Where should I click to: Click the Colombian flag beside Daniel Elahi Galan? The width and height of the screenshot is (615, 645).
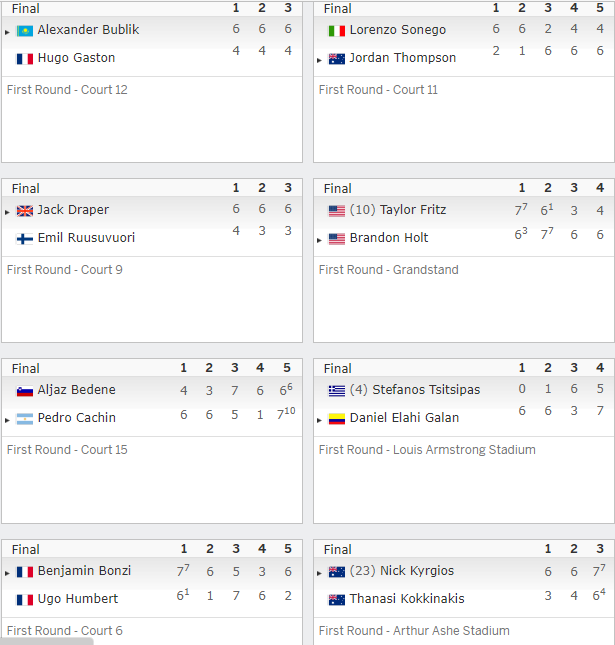(337, 419)
